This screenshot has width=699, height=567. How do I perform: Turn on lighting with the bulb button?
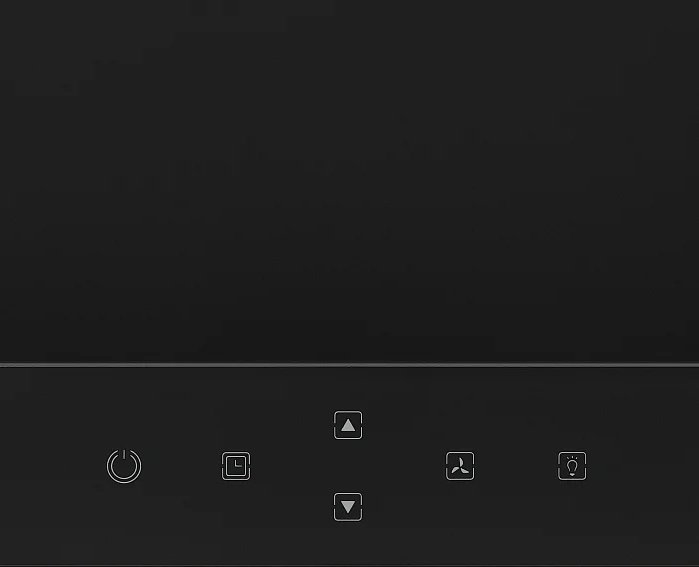pyautogui.click(x=572, y=466)
